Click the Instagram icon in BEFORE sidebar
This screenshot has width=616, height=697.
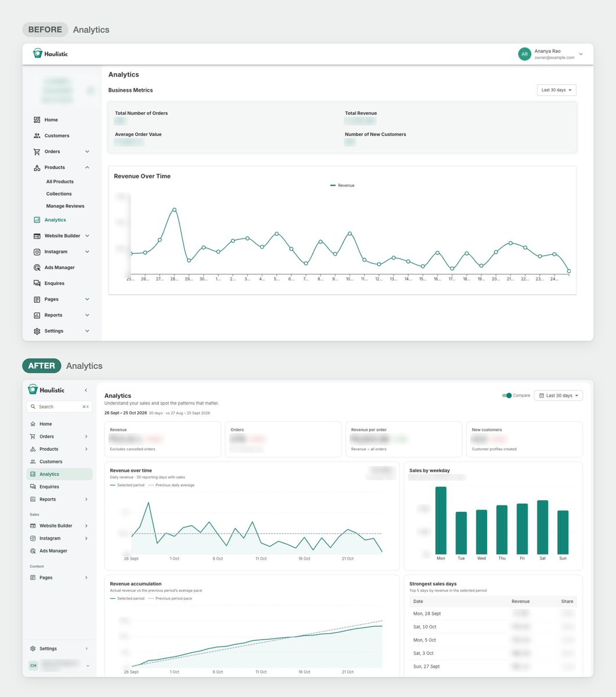click(x=37, y=252)
